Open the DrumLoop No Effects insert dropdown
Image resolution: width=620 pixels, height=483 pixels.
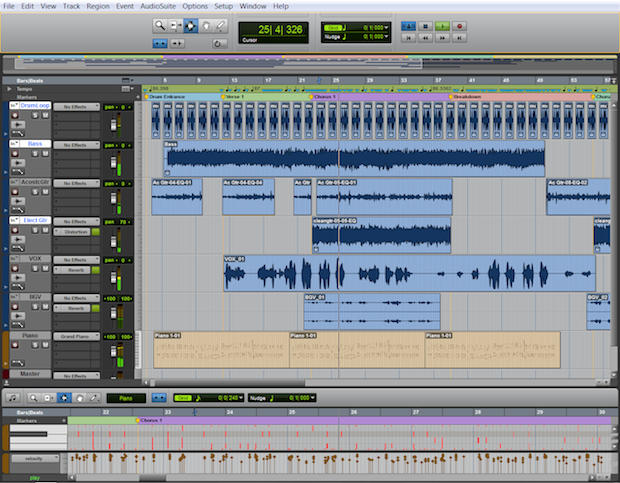tap(76, 106)
